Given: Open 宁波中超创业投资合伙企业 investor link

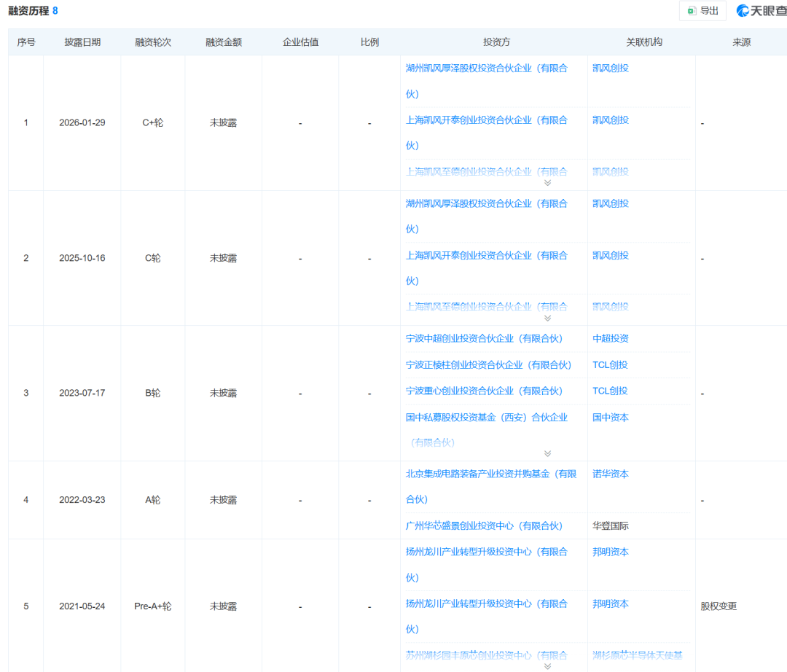Looking at the screenshot, I should click(x=484, y=339).
